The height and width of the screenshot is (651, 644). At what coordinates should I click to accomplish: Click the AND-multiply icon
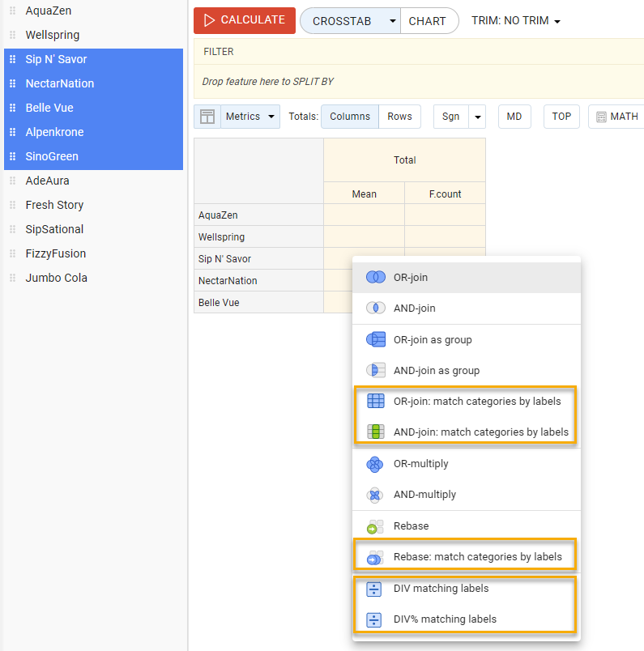pos(375,495)
